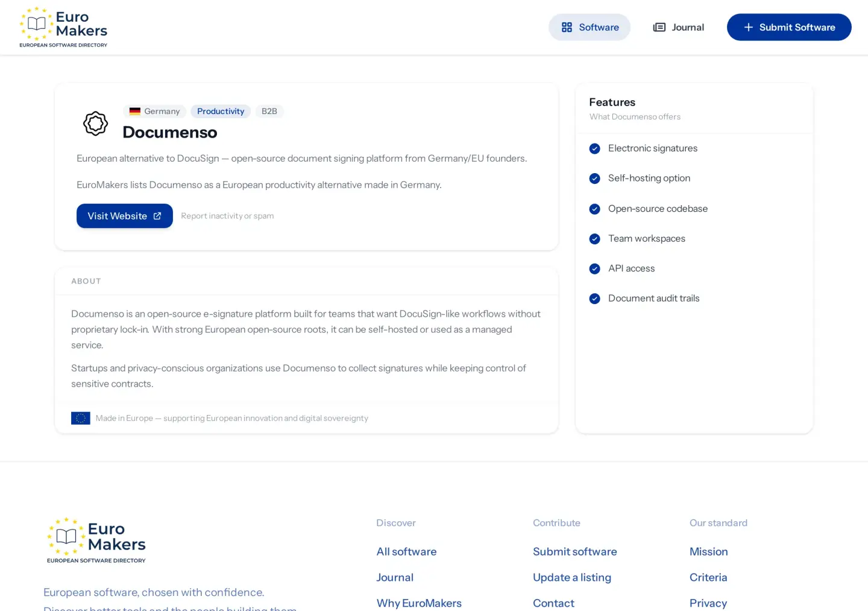Image resolution: width=868 pixels, height=611 pixels.
Task: Click the 'Electronic signatures' feature text
Action: [x=653, y=148]
